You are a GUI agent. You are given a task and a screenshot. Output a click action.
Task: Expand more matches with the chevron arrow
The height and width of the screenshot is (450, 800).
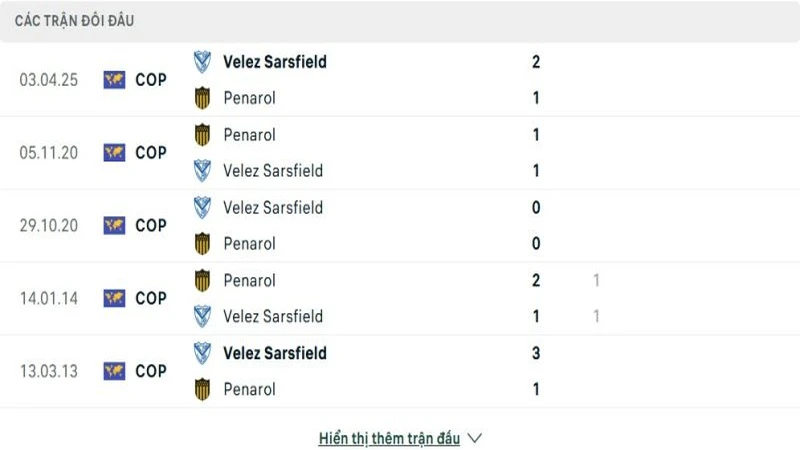coord(475,438)
